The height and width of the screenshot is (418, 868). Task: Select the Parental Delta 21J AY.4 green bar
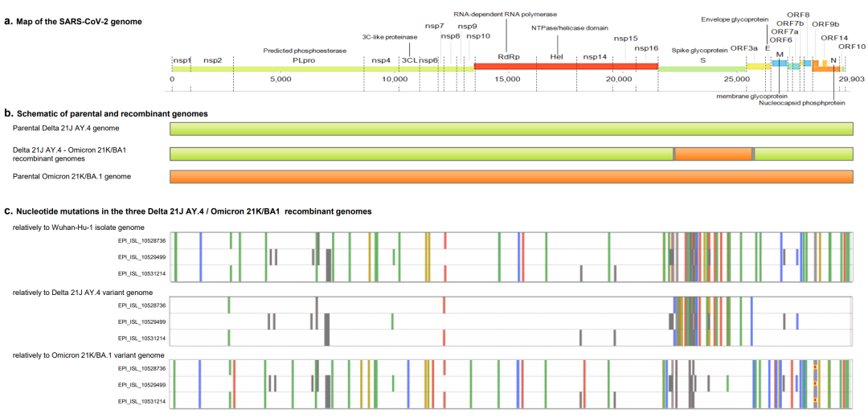click(512, 129)
